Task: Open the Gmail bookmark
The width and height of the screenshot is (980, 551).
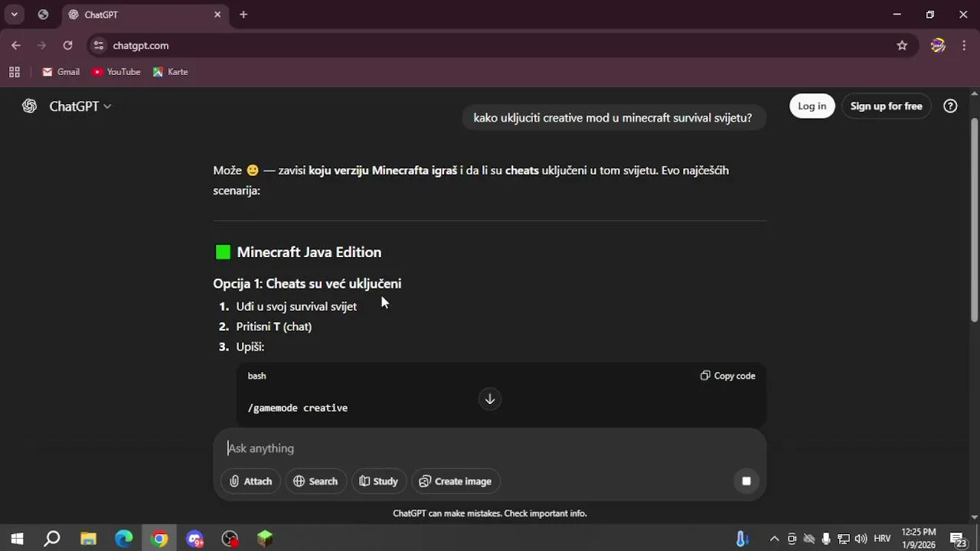Action: click(x=61, y=72)
